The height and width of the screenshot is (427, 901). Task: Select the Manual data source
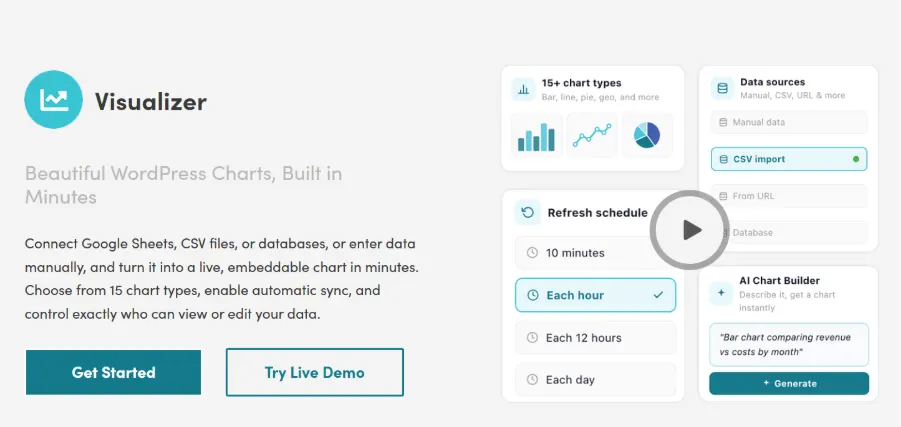tap(789, 122)
